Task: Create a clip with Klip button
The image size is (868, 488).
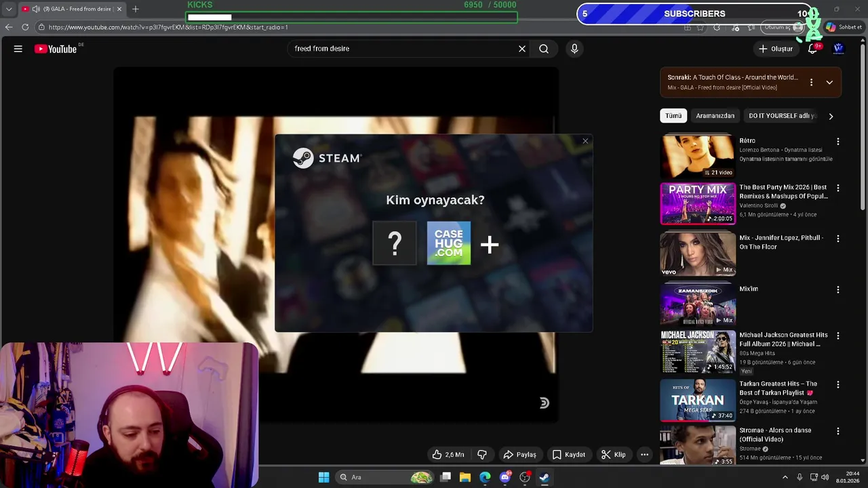Action: (613, 455)
